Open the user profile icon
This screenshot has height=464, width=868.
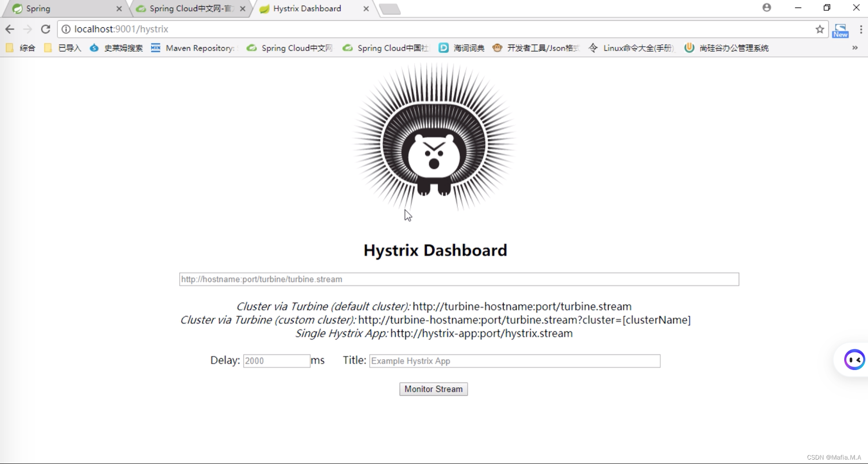(767, 7)
